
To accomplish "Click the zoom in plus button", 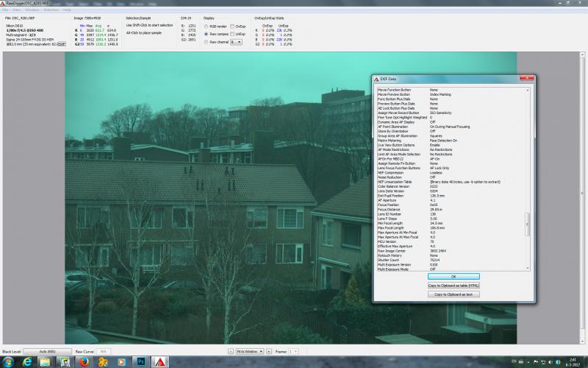I will tap(269, 352).
